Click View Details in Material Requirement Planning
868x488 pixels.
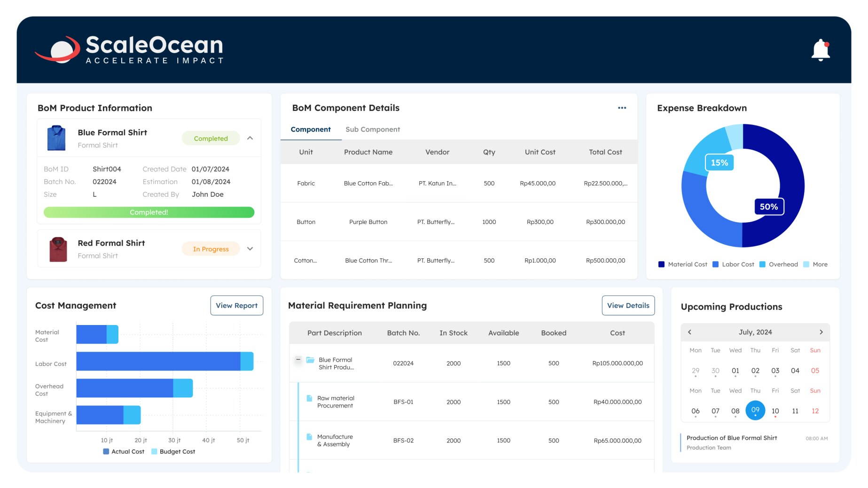click(x=628, y=305)
